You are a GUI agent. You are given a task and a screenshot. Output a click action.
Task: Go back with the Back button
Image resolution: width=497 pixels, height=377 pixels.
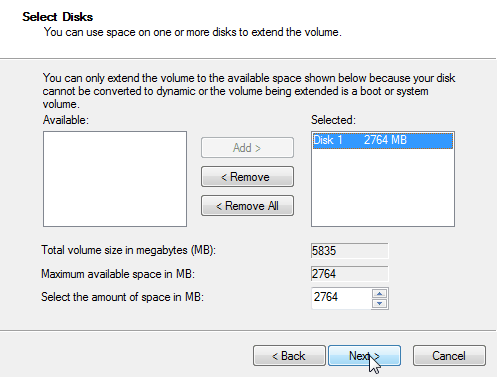click(289, 356)
